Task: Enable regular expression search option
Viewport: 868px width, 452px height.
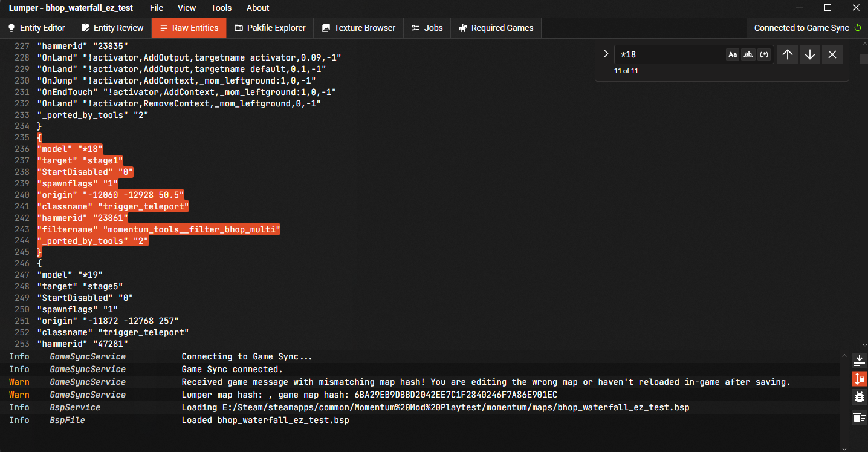Action: (764, 54)
